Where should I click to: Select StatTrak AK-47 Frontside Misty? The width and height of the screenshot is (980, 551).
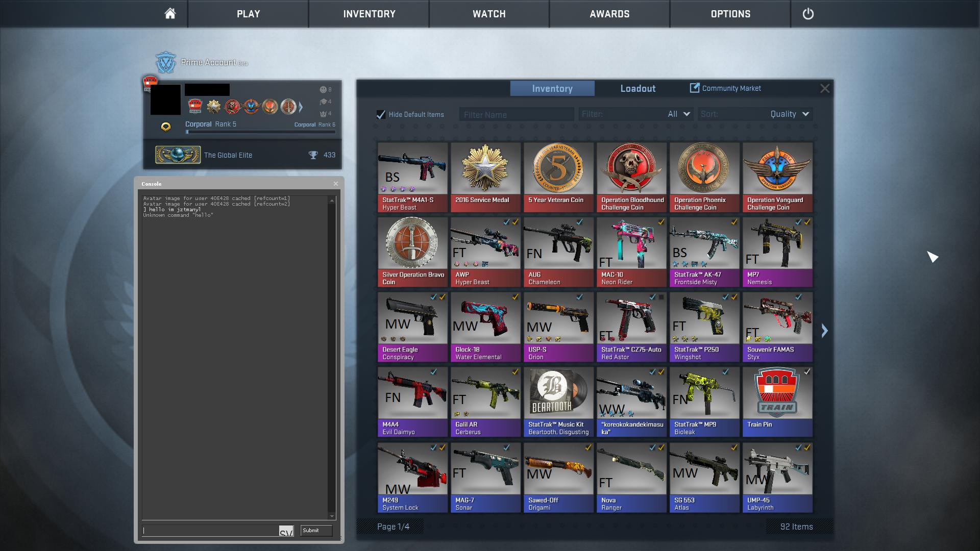click(x=704, y=252)
